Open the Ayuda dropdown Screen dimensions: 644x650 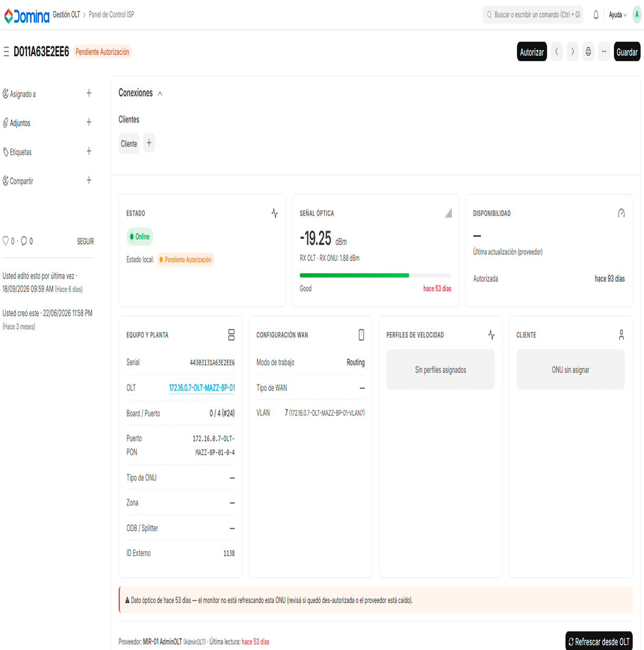click(x=618, y=15)
